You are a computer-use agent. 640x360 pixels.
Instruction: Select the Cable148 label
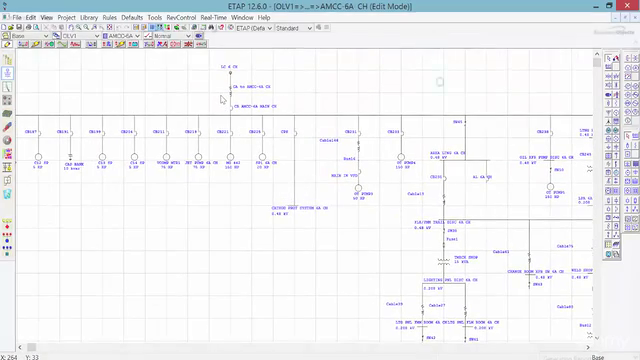pyautogui.click(x=329, y=140)
